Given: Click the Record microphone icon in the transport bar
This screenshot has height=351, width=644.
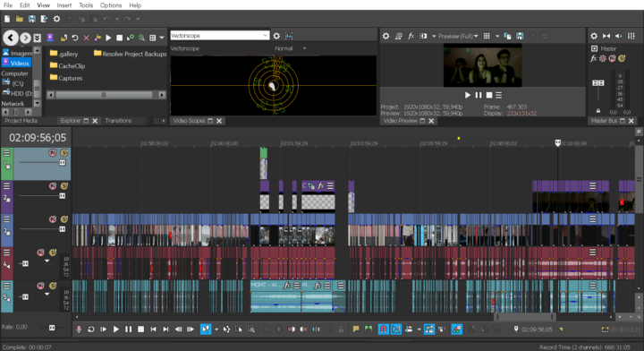Looking at the screenshot, I should (79, 330).
